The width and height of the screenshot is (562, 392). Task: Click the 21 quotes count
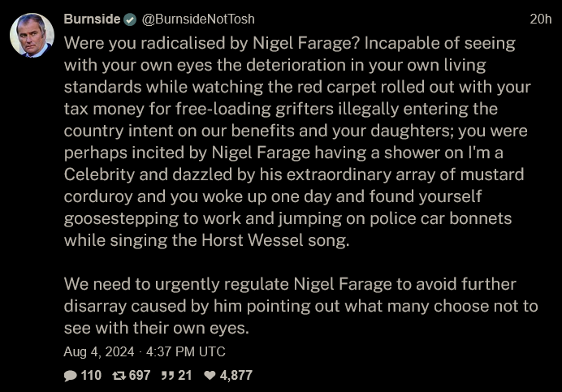coord(185,376)
